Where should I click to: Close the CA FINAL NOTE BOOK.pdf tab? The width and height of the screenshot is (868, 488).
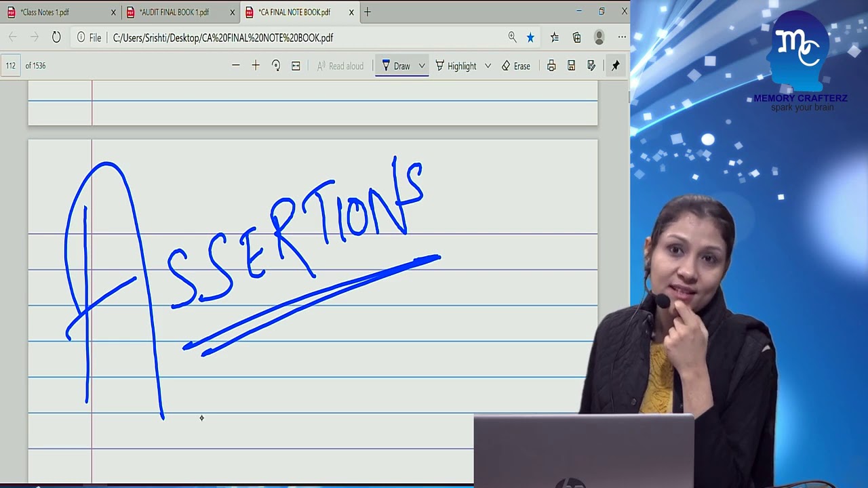[351, 12]
